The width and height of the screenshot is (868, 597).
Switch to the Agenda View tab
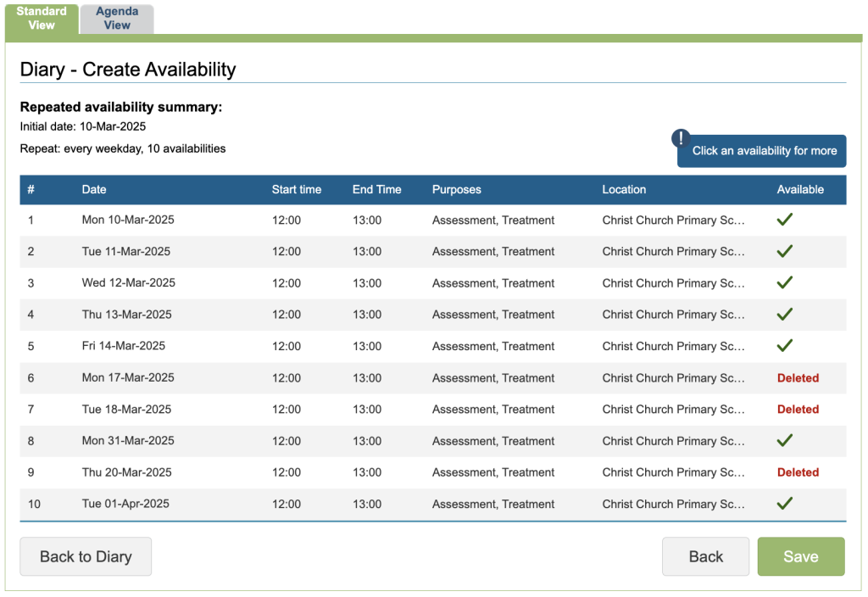pos(117,19)
